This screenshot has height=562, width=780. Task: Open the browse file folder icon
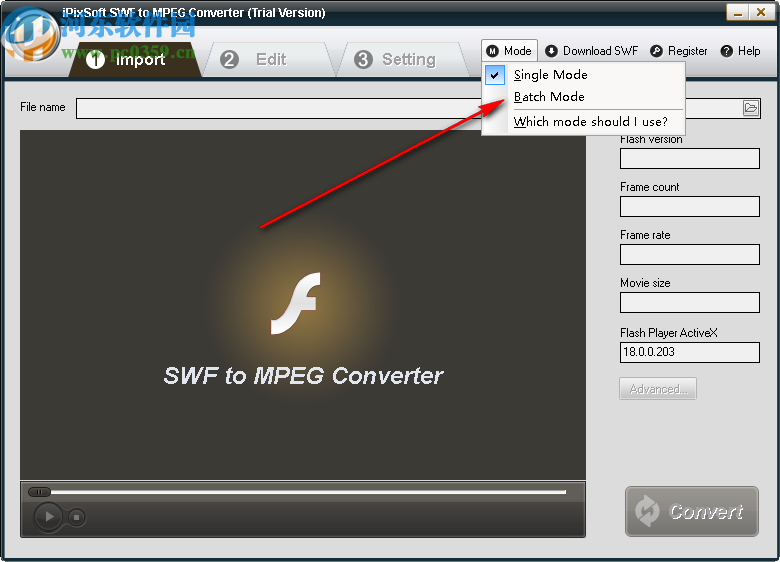751,107
